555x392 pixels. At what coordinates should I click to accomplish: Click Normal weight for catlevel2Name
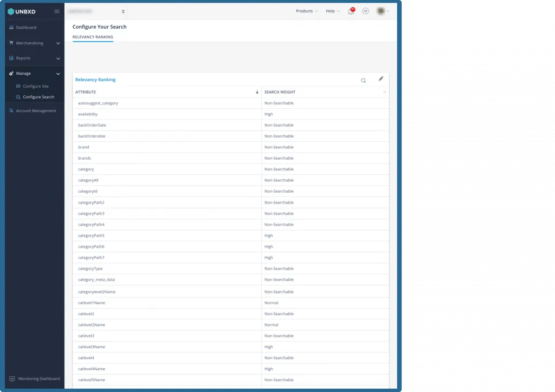(x=271, y=325)
